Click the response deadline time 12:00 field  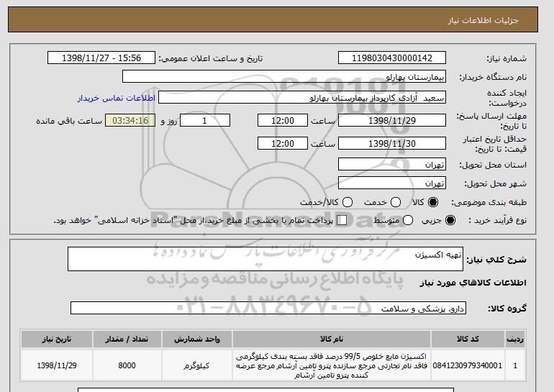pos(283,120)
